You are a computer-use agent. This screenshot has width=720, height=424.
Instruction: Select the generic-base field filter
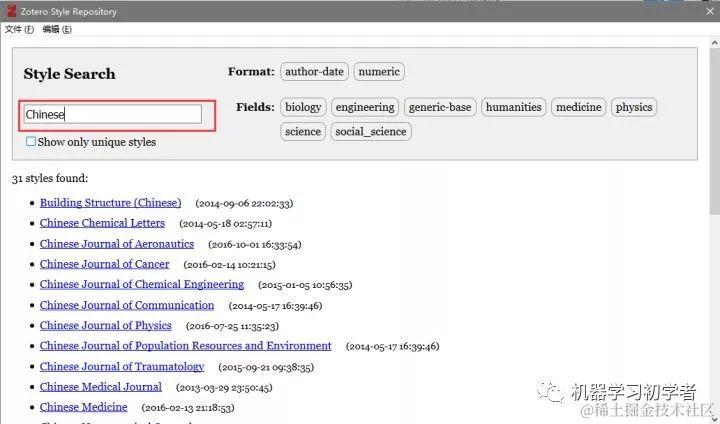(x=440, y=107)
